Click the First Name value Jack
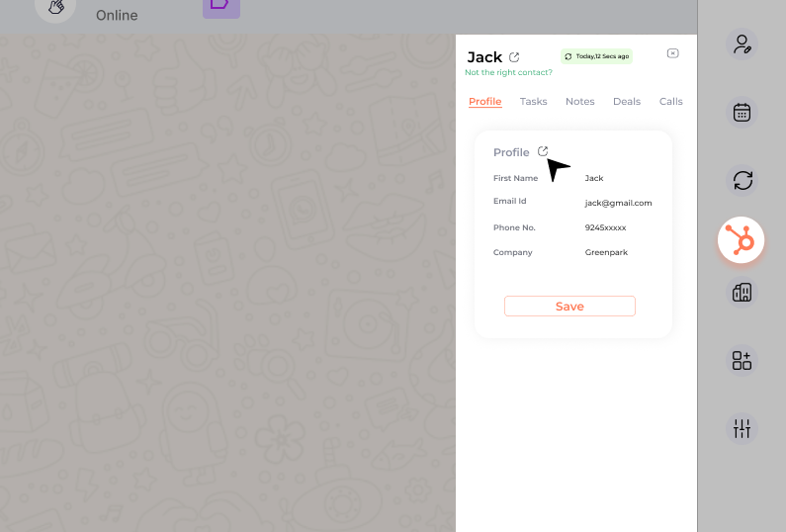 click(x=594, y=178)
